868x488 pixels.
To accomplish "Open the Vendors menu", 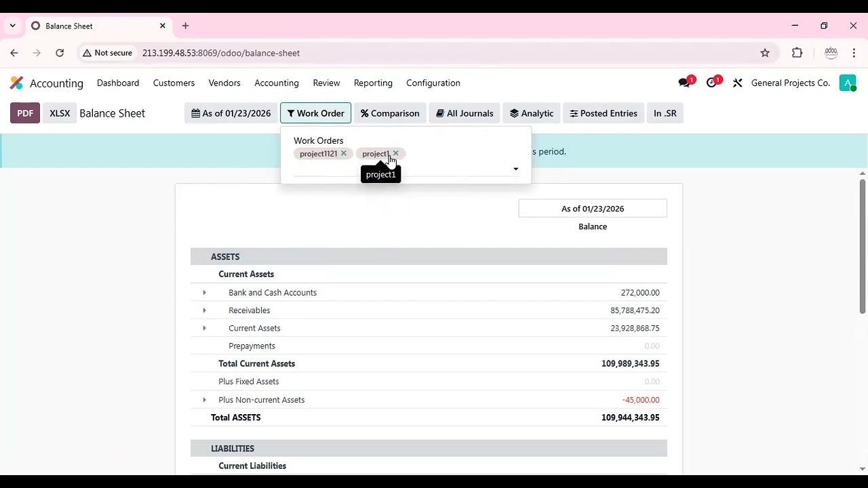I will click(x=224, y=83).
